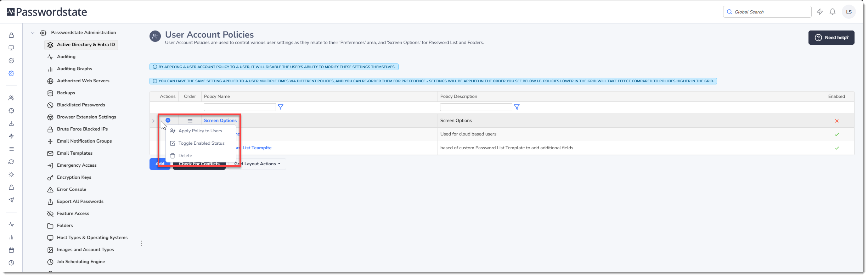
Task: Click the activity pulse icon in the narrow icon rail
Action: 11,225
